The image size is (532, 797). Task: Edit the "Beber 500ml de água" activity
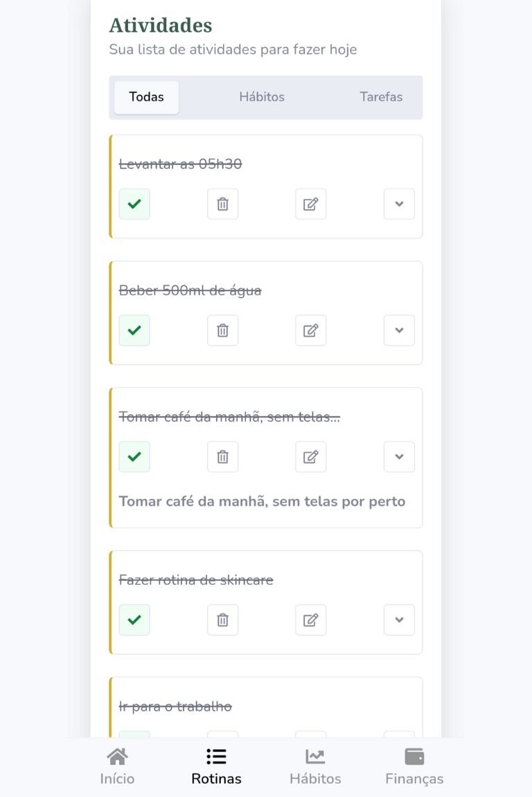tap(310, 331)
